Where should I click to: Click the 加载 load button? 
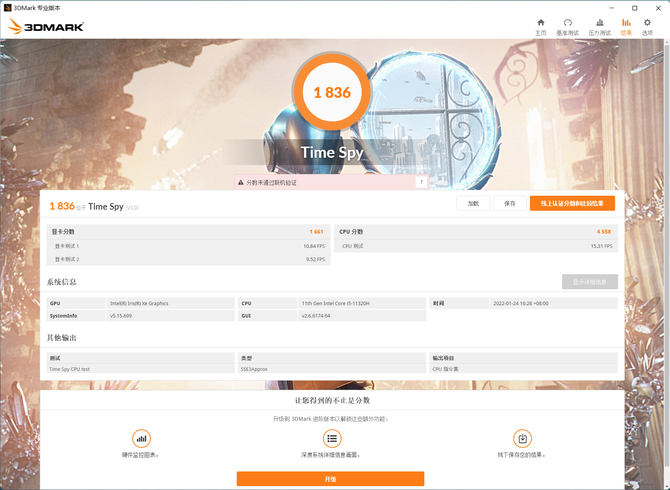pyautogui.click(x=473, y=203)
